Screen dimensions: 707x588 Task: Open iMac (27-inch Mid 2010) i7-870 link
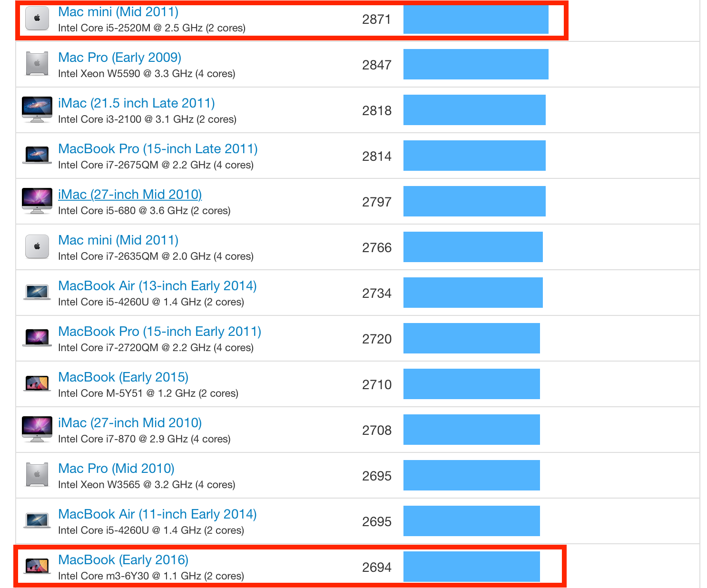point(130,423)
